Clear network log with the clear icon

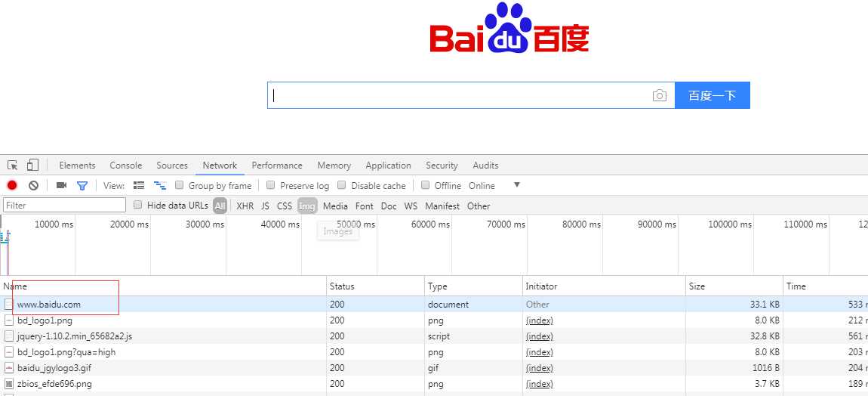coord(34,186)
